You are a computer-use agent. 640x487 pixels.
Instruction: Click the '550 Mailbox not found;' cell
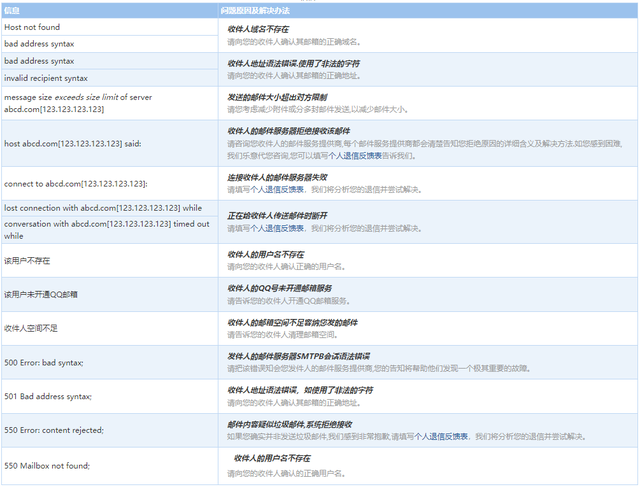pyautogui.click(x=47, y=465)
